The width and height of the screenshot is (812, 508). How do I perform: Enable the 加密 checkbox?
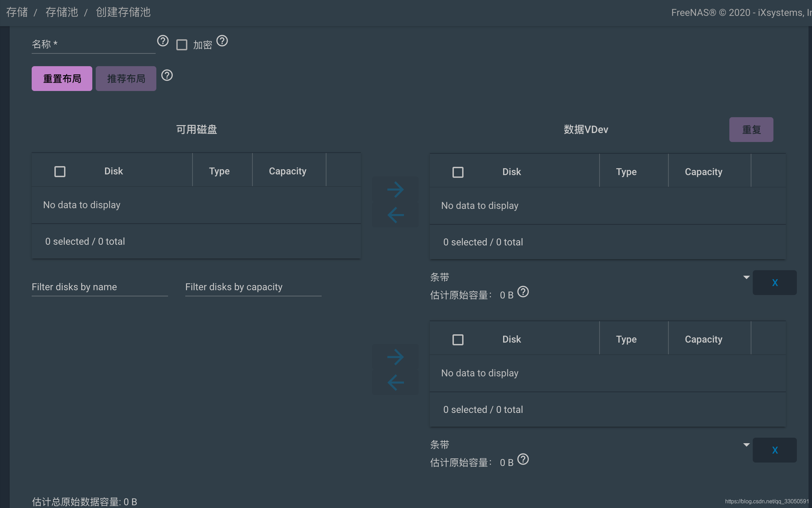[x=182, y=45]
